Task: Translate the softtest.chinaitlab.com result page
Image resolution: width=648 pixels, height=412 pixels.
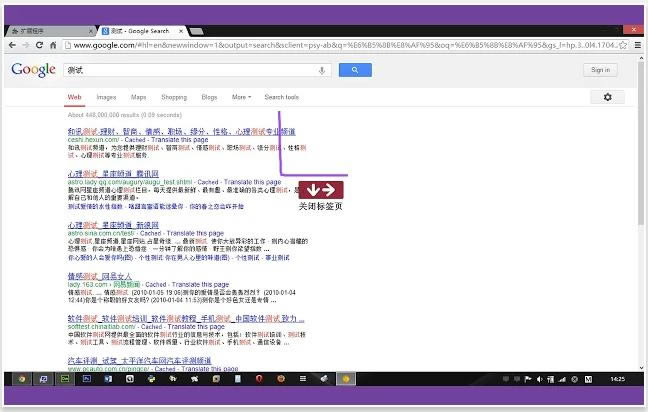Action: [x=196, y=326]
